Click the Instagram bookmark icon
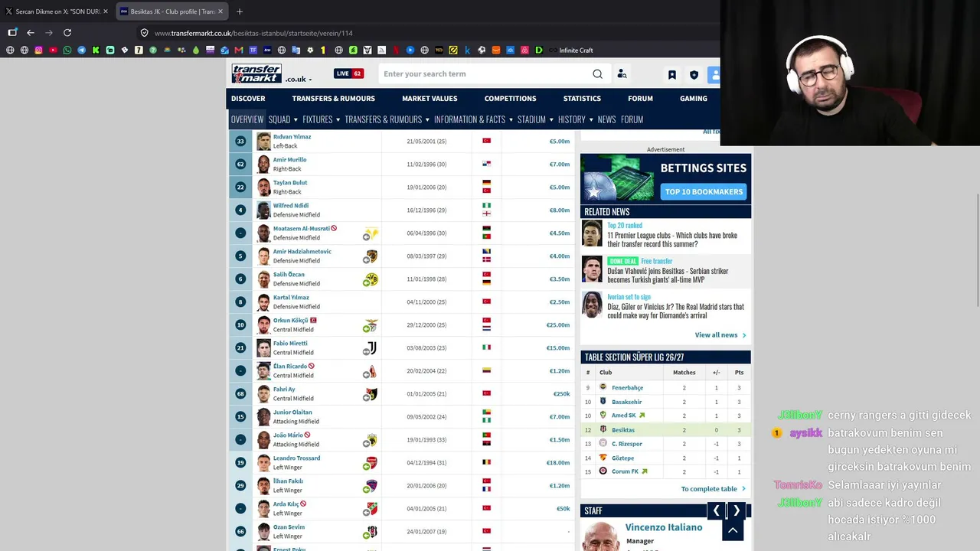The width and height of the screenshot is (980, 551). coord(38,51)
